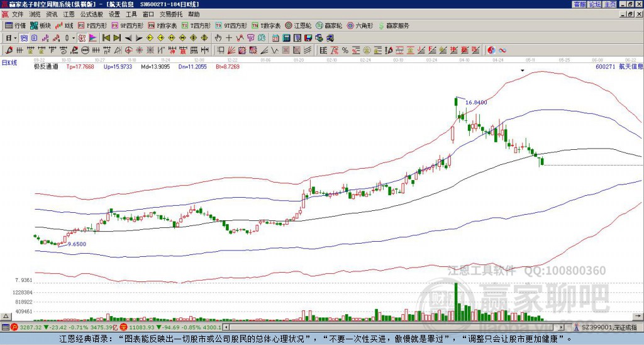Screen dimensions: 644x345
Task: Jump to first bar with green rewind icon
Action: (x=106, y=38)
